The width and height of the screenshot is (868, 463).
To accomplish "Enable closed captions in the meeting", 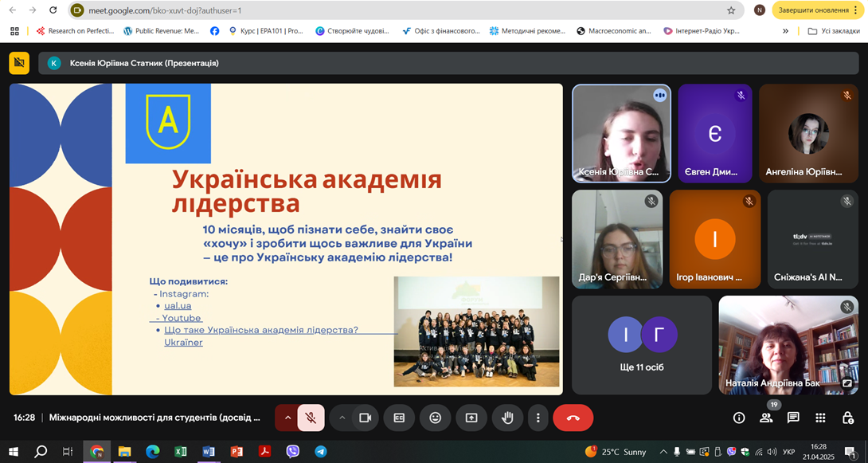I will [x=399, y=418].
